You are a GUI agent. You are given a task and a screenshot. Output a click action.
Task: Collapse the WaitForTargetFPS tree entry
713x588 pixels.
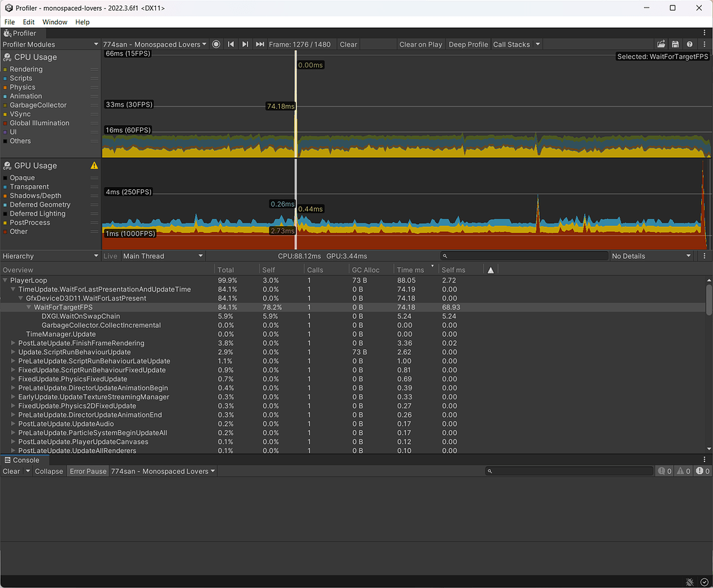(x=28, y=307)
